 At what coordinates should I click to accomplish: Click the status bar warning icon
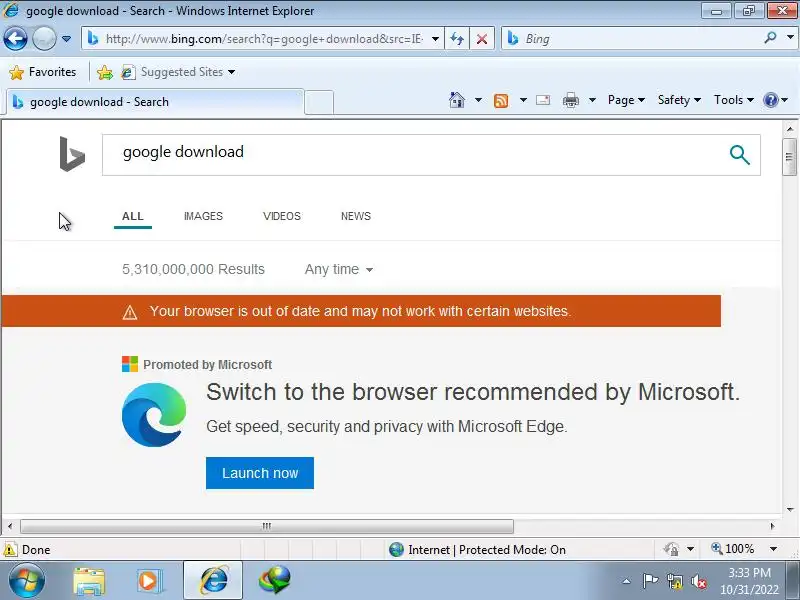point(10,549)
